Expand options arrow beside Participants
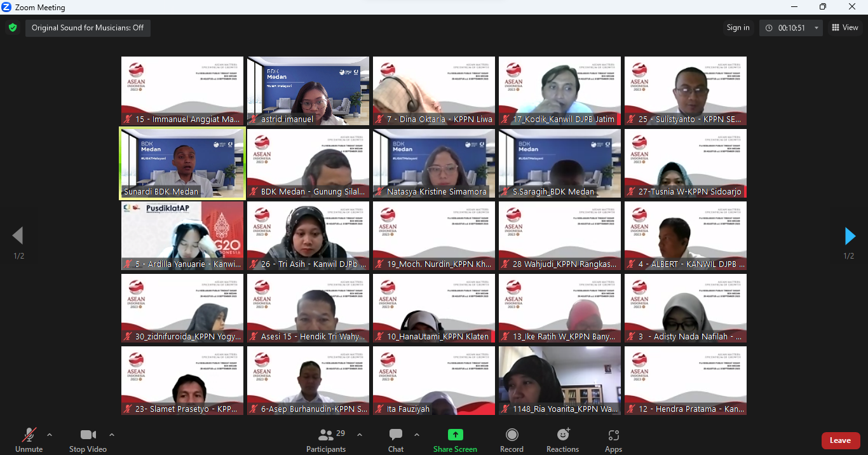 [x=360, y=435]
